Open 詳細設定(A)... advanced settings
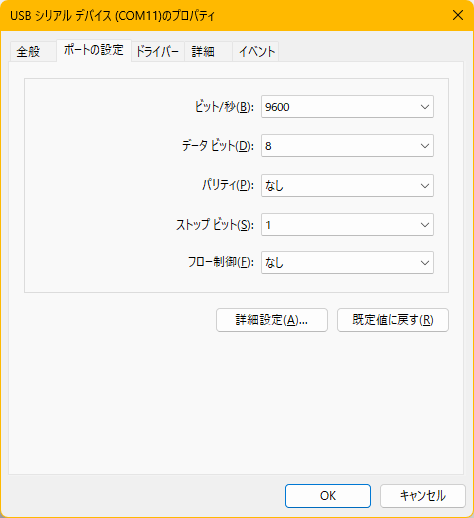Viewport: 474px width, 518px height. 272,320
